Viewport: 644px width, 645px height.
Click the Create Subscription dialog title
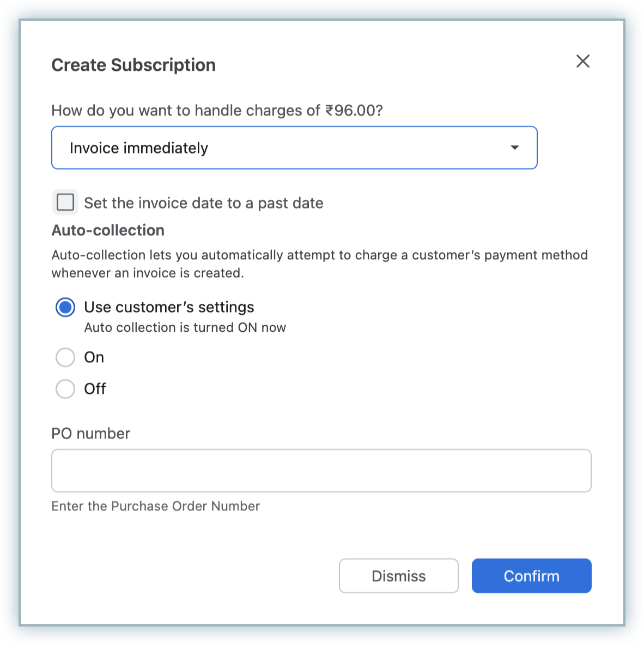[133, 65]
